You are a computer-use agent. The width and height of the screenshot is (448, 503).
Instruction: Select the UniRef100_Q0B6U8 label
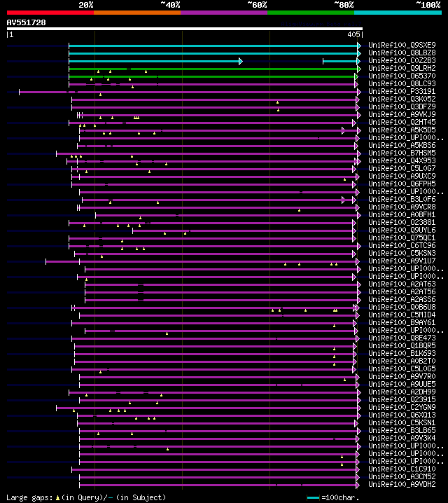402,307
